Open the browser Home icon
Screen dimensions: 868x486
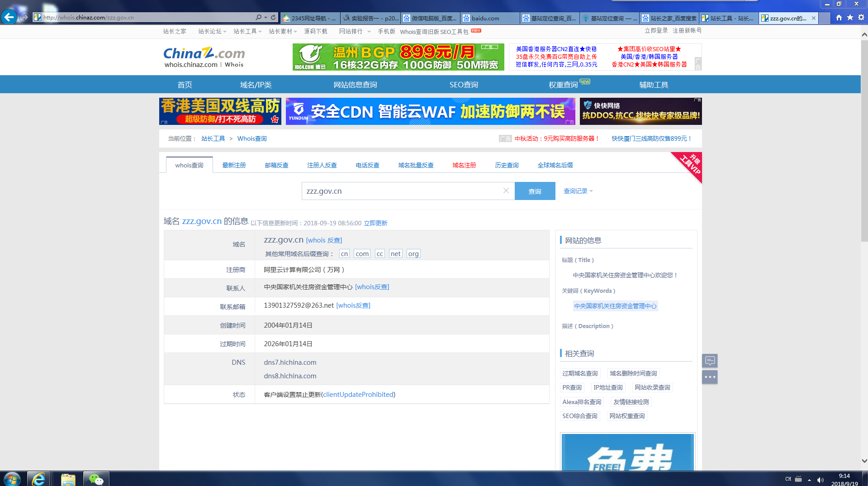click(839, 18)
